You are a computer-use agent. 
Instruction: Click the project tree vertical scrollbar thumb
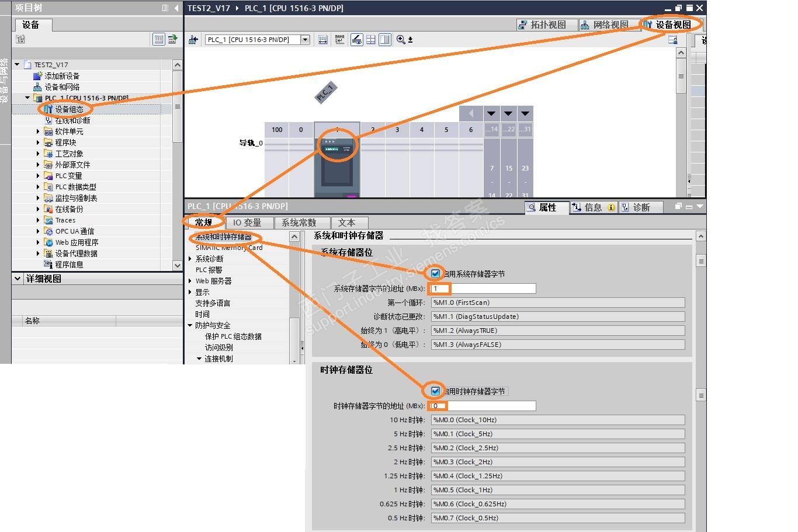tap(178, 106)
